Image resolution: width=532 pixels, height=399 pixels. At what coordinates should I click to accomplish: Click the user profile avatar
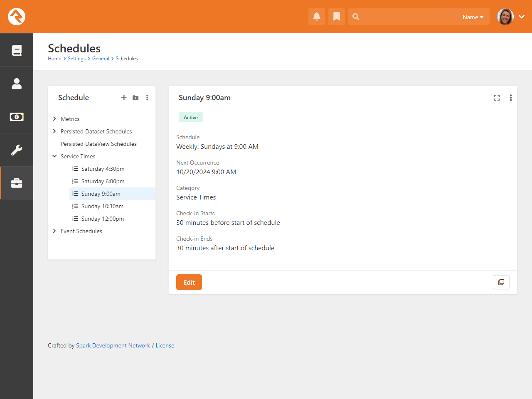coord(505,17)
